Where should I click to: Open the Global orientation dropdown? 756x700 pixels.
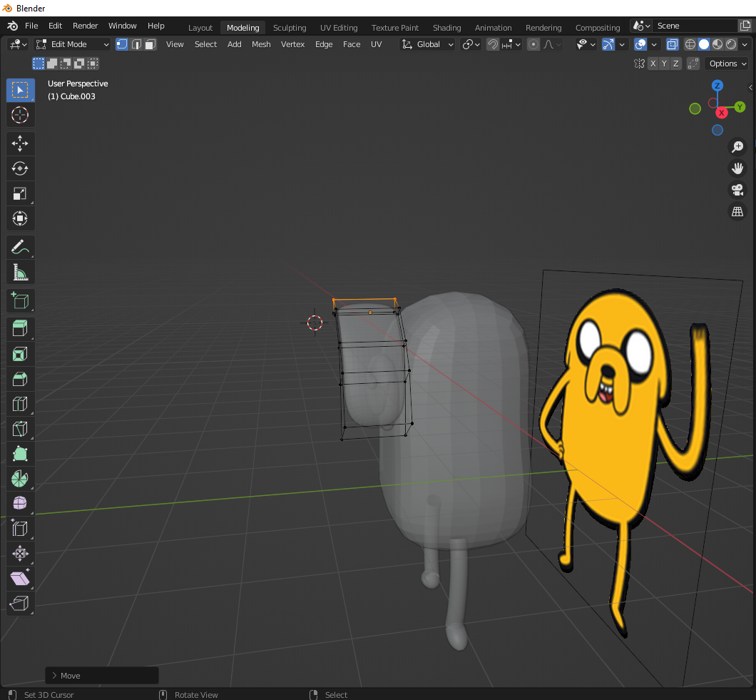pos(428,44)
